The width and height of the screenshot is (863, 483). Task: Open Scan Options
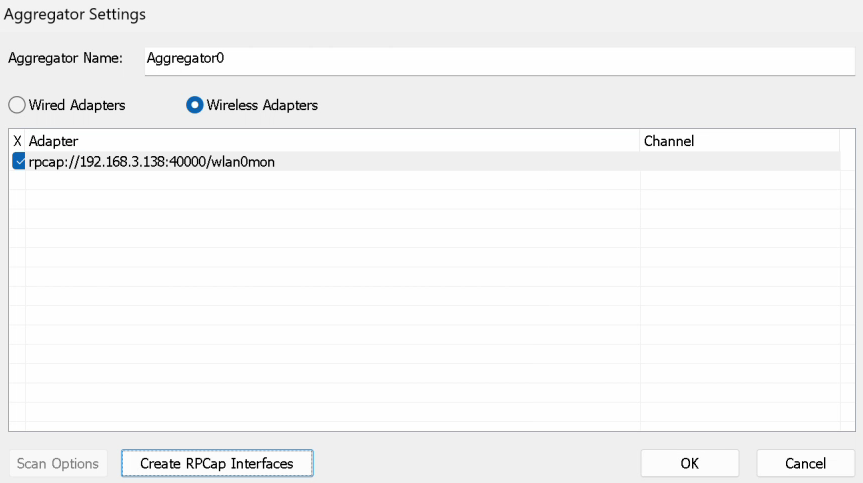click(58, 463)
